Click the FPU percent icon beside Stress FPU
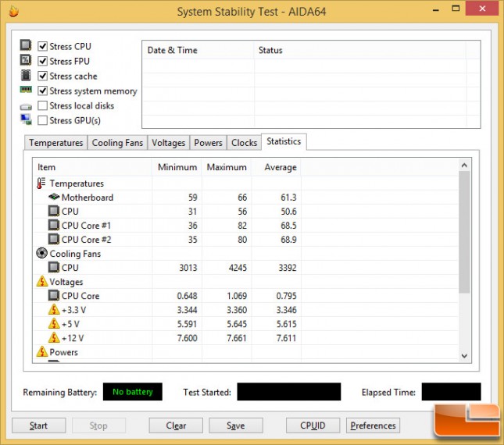Screen dimensions: 504x445 coord(26,60)
